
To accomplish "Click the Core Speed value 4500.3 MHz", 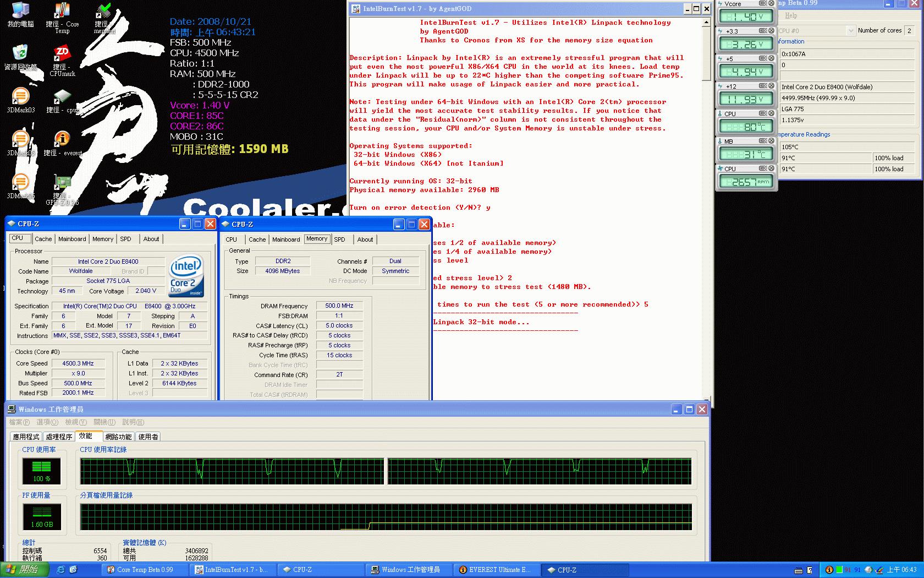I will coord(78,363).
